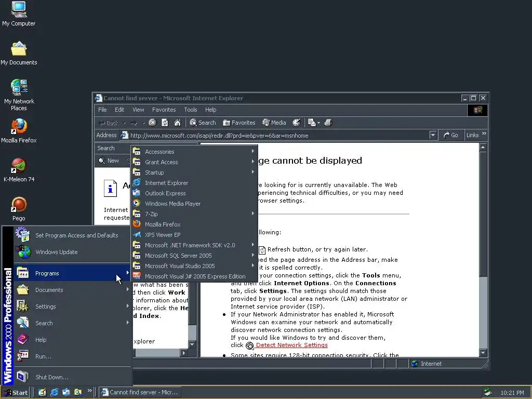Click the Forward arrow in IE toolbar
Image resolution: width=532 pixels, height=399 pixels.
coord(134,123)
